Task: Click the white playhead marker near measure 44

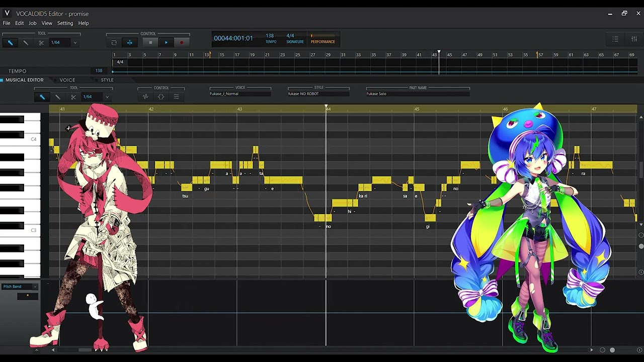Action: (x=439, y=52)
